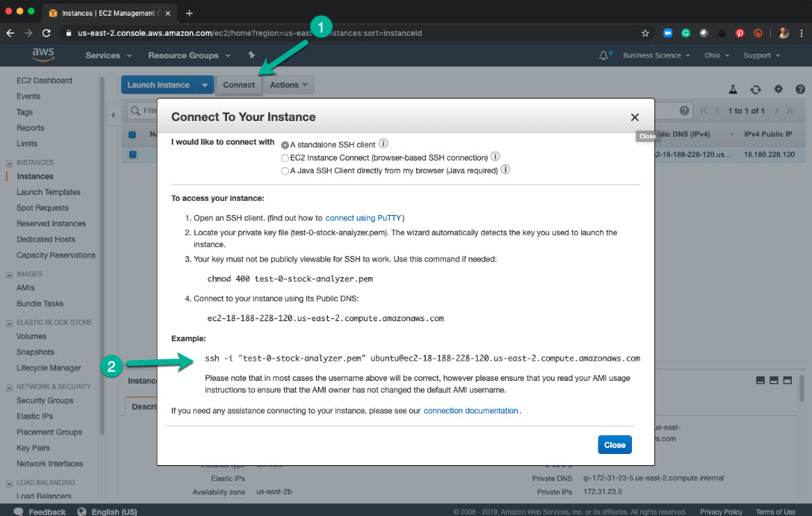Click the browser forward arrow
This screenshot has width=812, height=516.
pos(28,33)
